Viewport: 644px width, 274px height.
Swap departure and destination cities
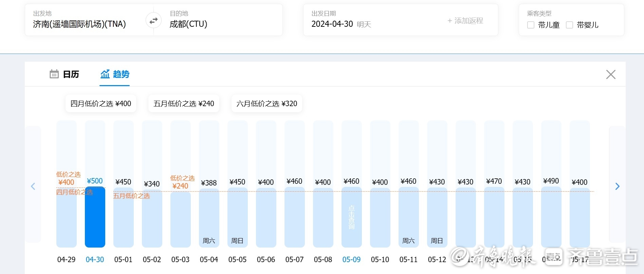click(153, 20)
